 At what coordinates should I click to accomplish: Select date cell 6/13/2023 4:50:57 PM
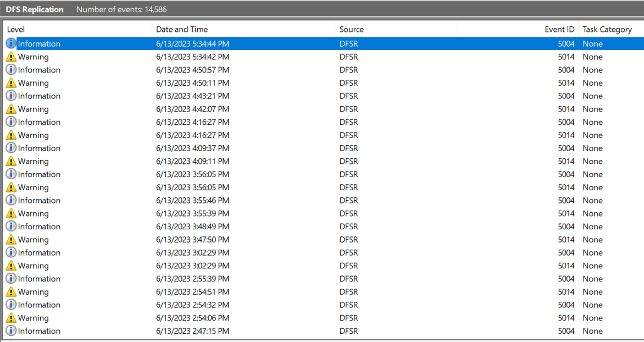click(x=193, y=70)
